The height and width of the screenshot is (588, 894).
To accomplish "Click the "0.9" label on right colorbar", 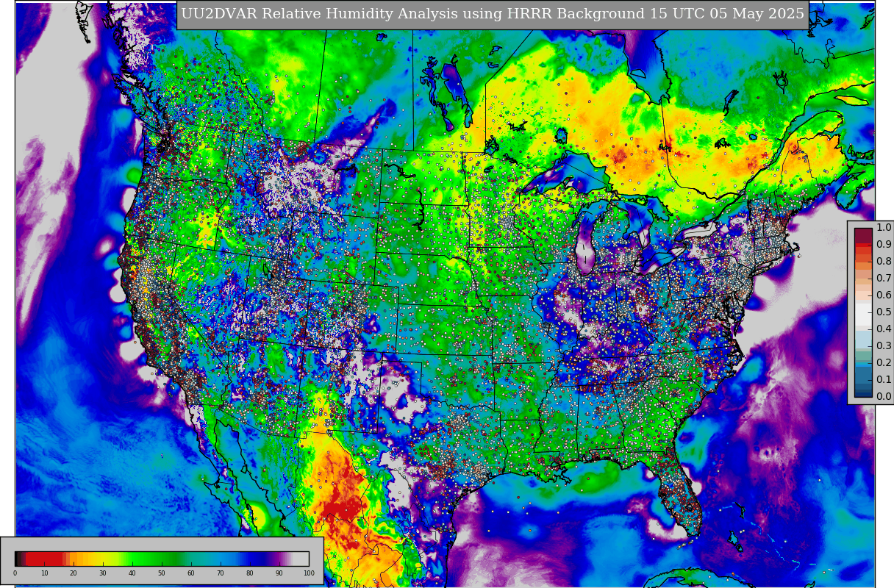I will pos(884,244).
